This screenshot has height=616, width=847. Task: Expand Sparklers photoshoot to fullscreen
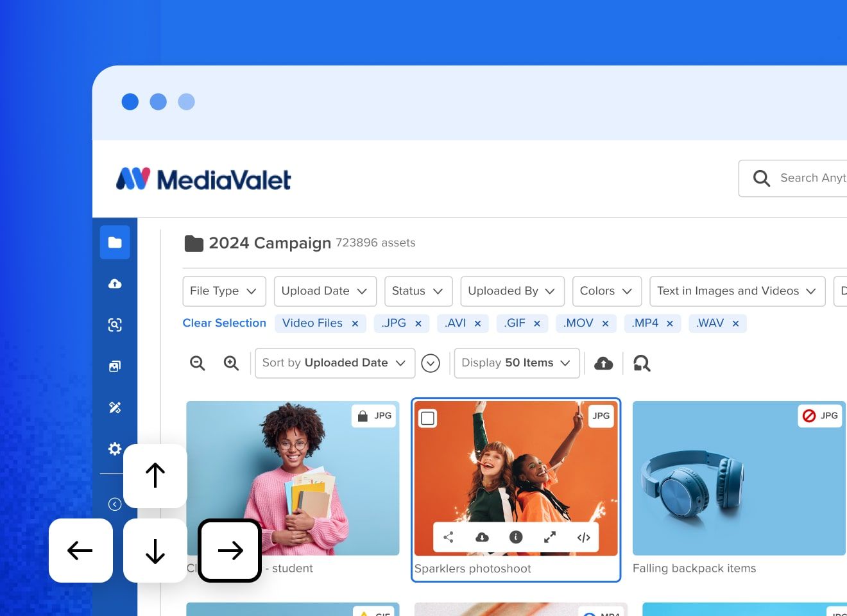[x=550, y=537]
